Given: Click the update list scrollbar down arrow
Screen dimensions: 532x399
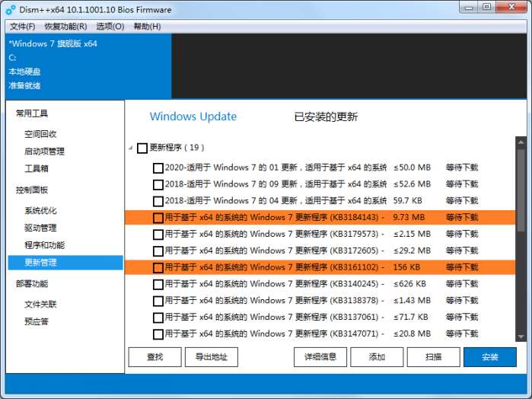Looking at the screenshot, I should pos(521,337).
